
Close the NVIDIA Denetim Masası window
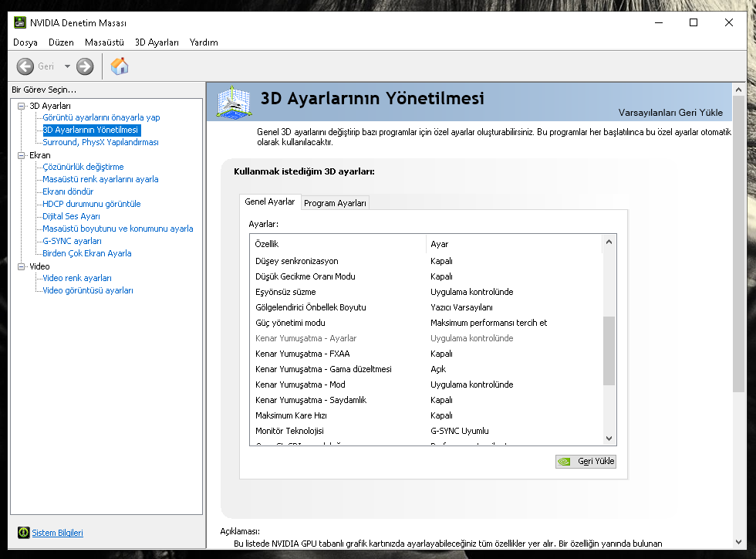click(728, 22)
